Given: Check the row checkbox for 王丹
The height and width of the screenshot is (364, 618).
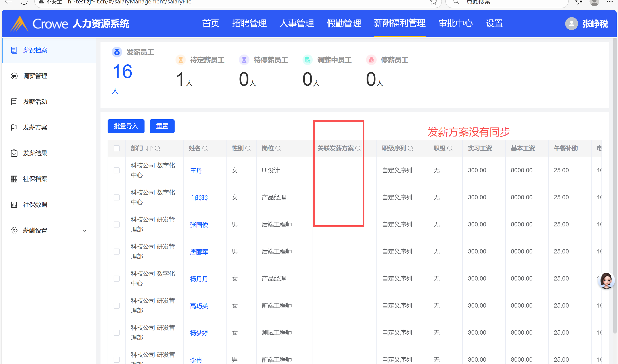Looking at the screenshot, I should (x=117, y=170).
